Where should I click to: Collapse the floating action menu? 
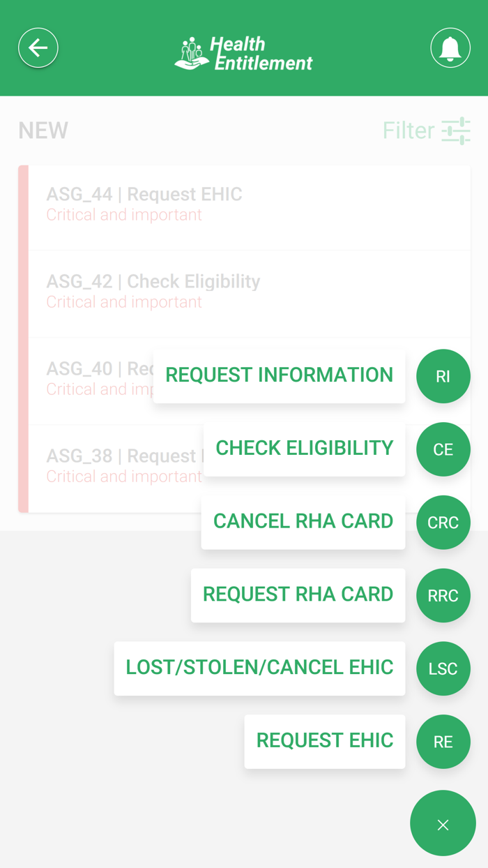point(443,823)
